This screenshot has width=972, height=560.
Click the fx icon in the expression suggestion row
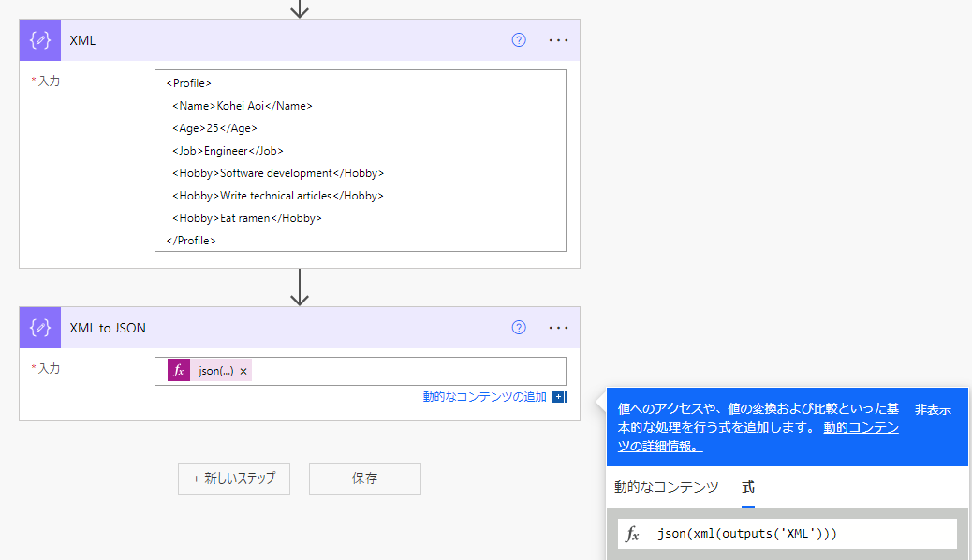click(x=634, y=534)
